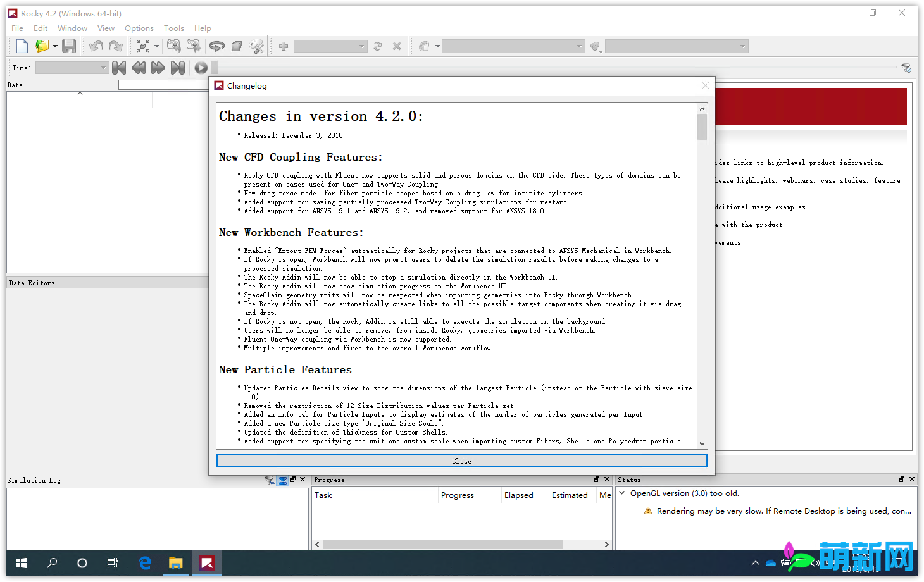Open the play simulation control
924x582 pixels.
(201, 67)
